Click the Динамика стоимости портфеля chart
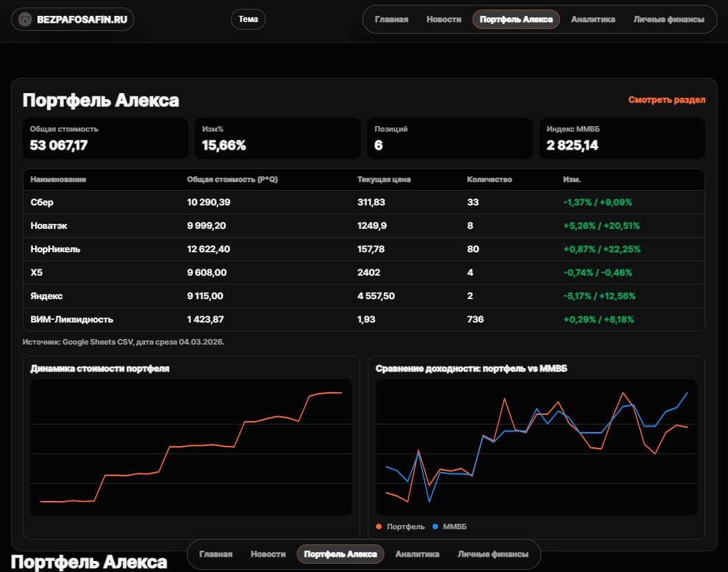 [x=191, y=447]
